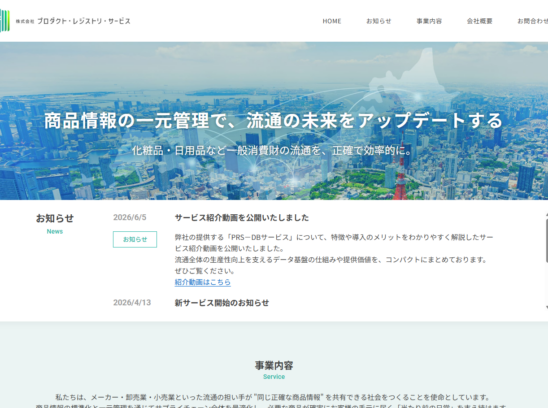Open the 事業内容 navigation item
The image size is (548, 408).
pyautogui.click(x=429, y=21)
